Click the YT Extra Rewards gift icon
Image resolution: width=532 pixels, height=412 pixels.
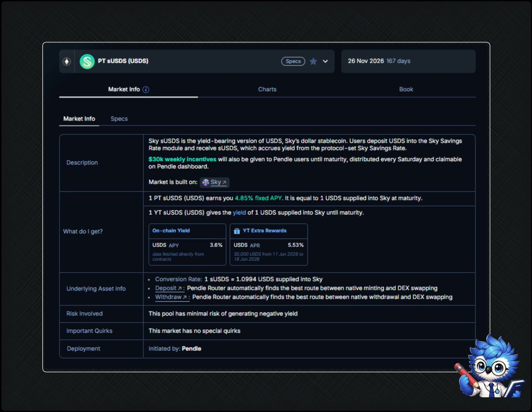coord(237,231)
